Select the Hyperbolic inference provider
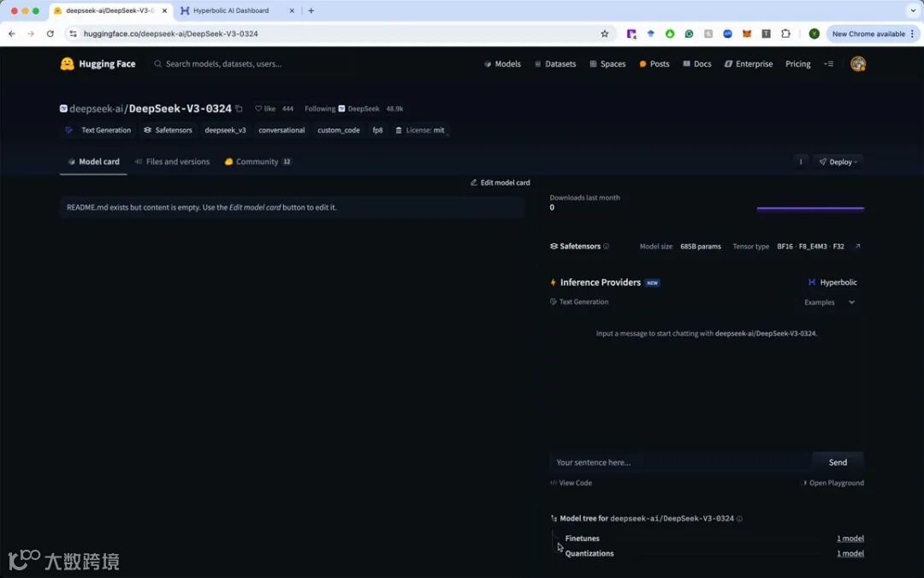 (x=832, y=283)
